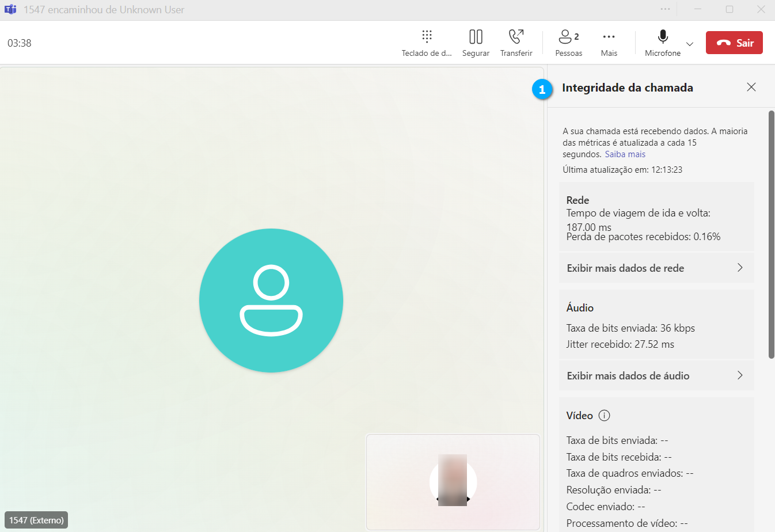The height and width of the screenshot is (532, 775).
Task: Expand Exibir mais dados de rede
Action: [656, 268]
